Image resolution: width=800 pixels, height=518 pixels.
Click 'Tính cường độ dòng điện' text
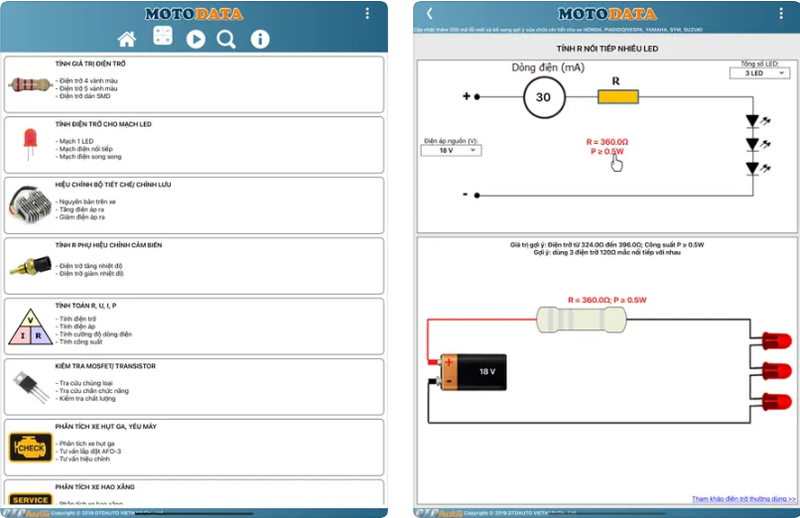point(95,334)
